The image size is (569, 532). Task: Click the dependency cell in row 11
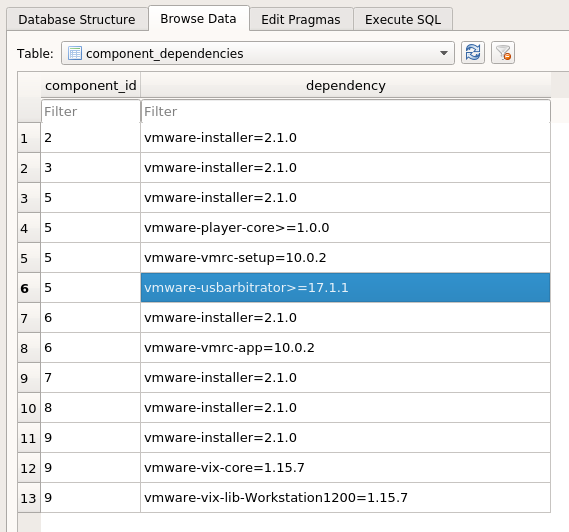pyautogui.click(x=345, y=438)
